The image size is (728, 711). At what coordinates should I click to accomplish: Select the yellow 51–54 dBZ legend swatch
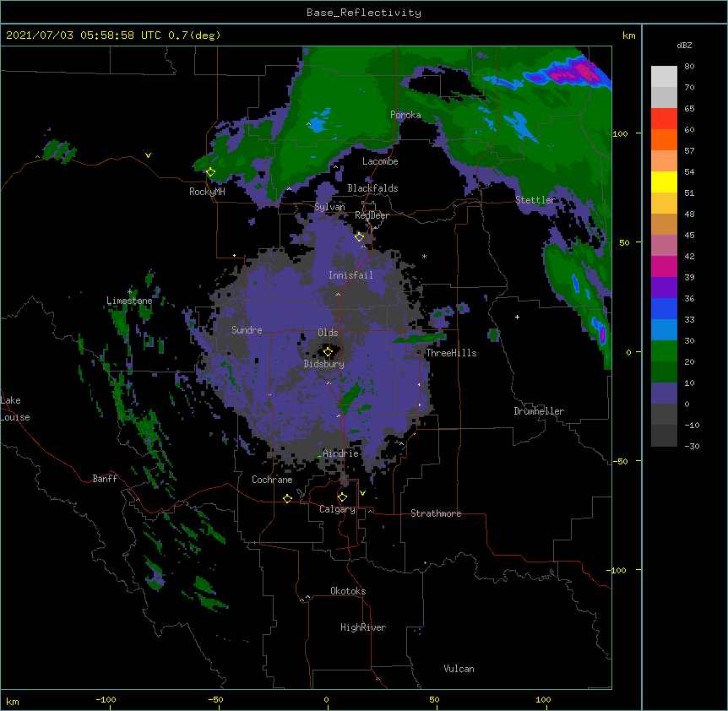664,182
